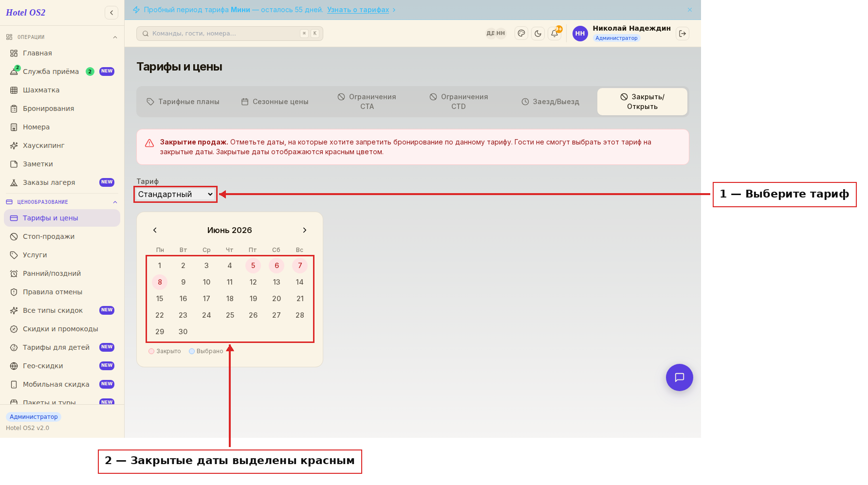Image resolution: width=868 pixels, height=485 pixels.
Task: Open Услуги in the sidebar
Action: point(62,255)
